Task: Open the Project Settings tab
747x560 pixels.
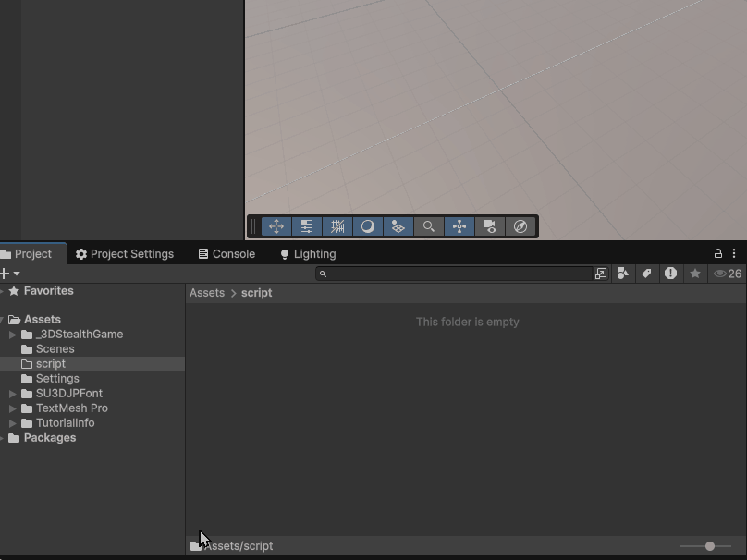Action: (x=125, y=254)
